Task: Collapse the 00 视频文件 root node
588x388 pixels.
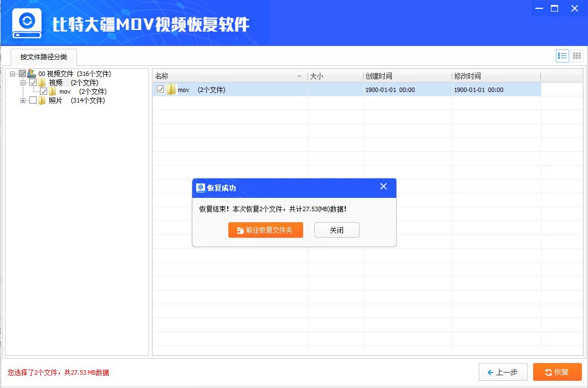Action: tap(12, 74)
